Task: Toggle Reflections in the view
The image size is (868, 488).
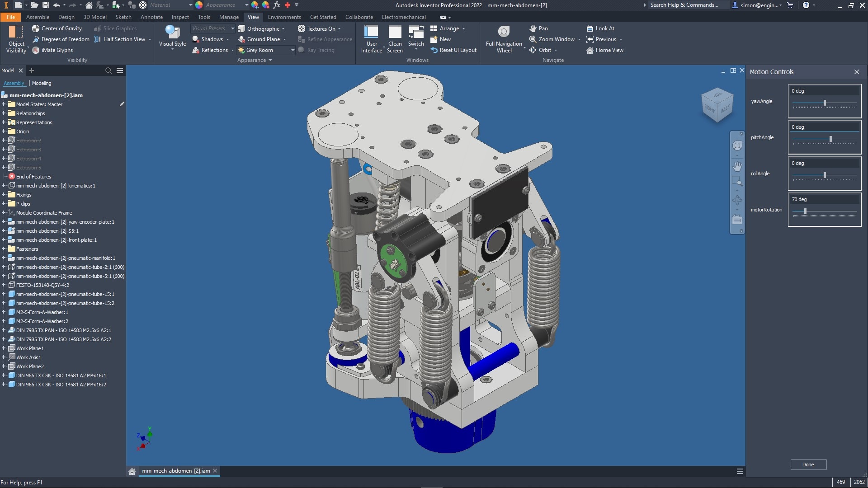Action: point(210,50)
